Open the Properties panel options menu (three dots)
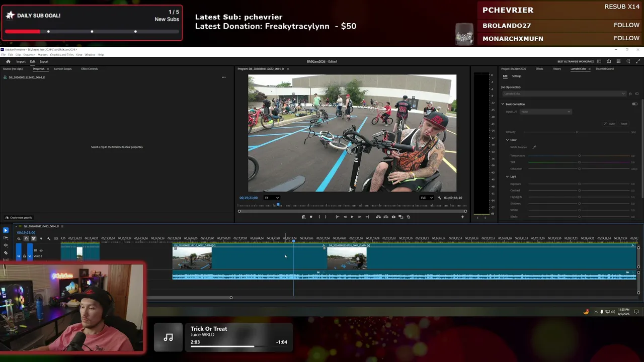 point(224,77)
